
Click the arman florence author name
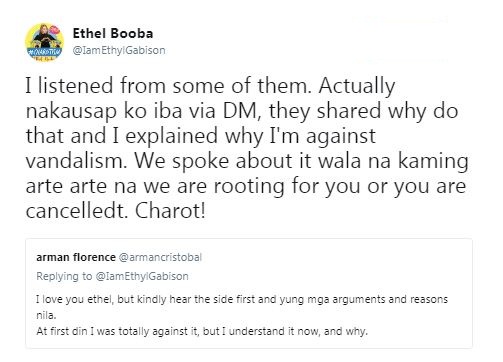coord(76,257)
